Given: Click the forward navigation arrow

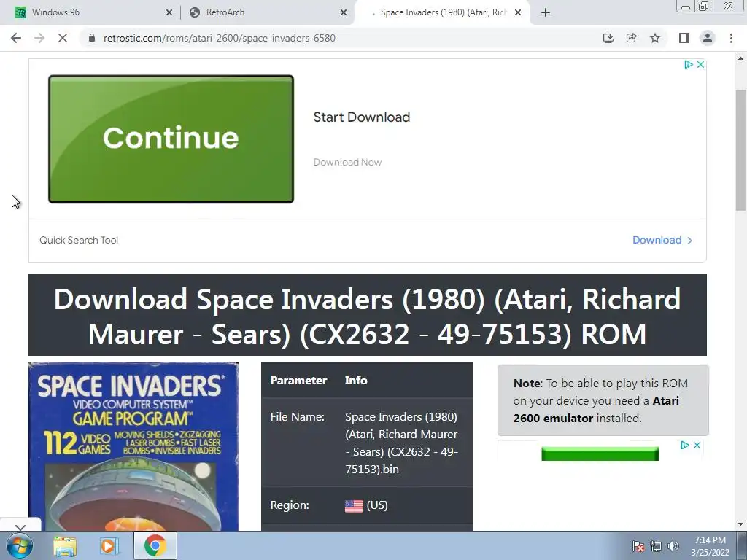Looking at the screenshot, I should click(x=39, y=38).
